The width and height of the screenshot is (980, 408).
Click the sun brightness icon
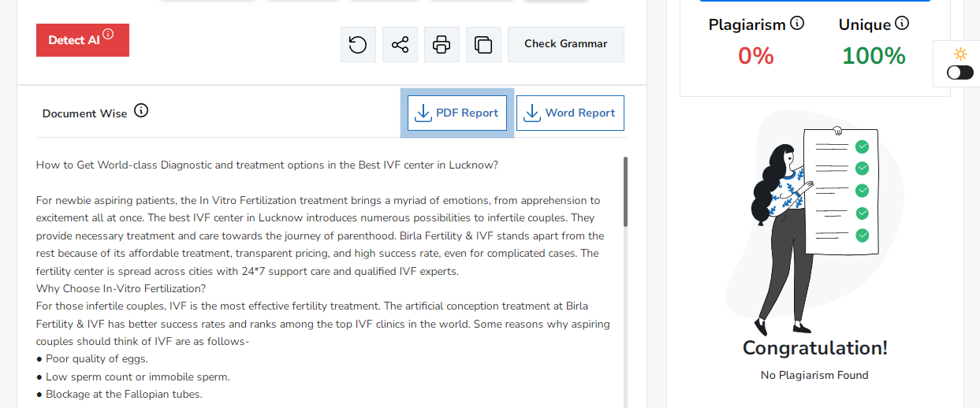coord(960,54)
